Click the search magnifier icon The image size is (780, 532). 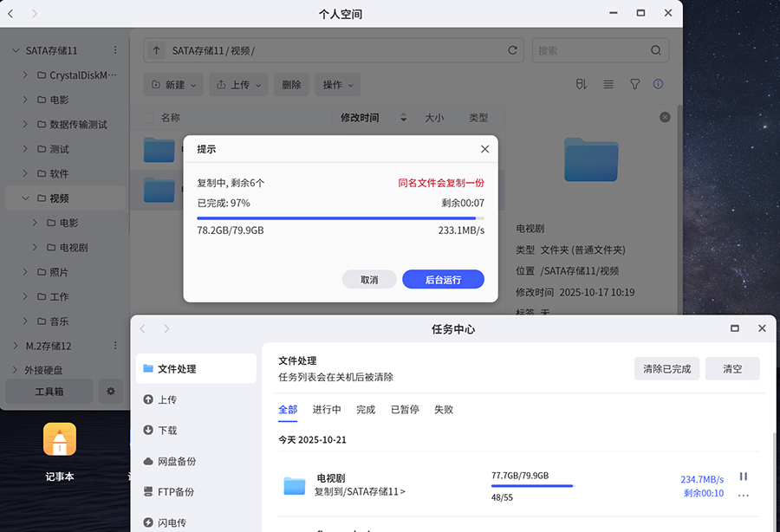(656, 50)
